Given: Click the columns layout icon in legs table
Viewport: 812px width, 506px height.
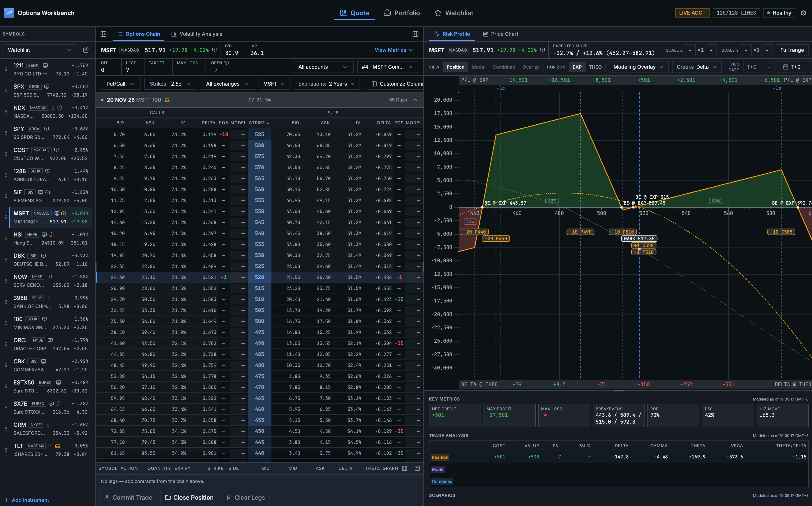Looking at the screenshot, I should [x=405, y=468].
